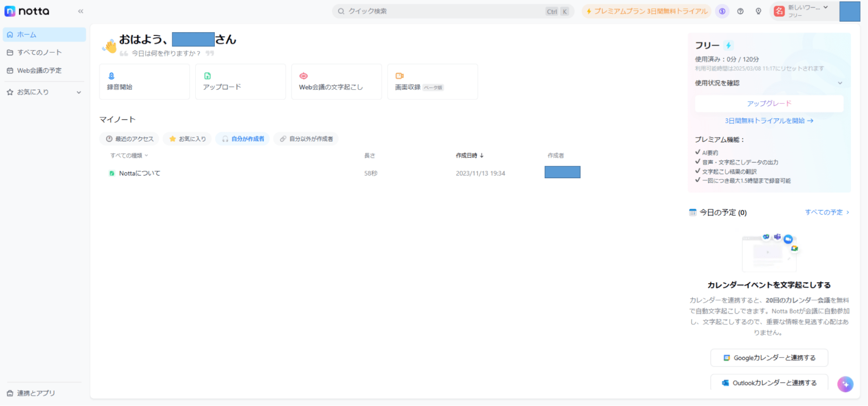Viewport: 868px width, 406px height.
Task: Sort by 作成日時 column header
Action: click(x=469, y=155)
